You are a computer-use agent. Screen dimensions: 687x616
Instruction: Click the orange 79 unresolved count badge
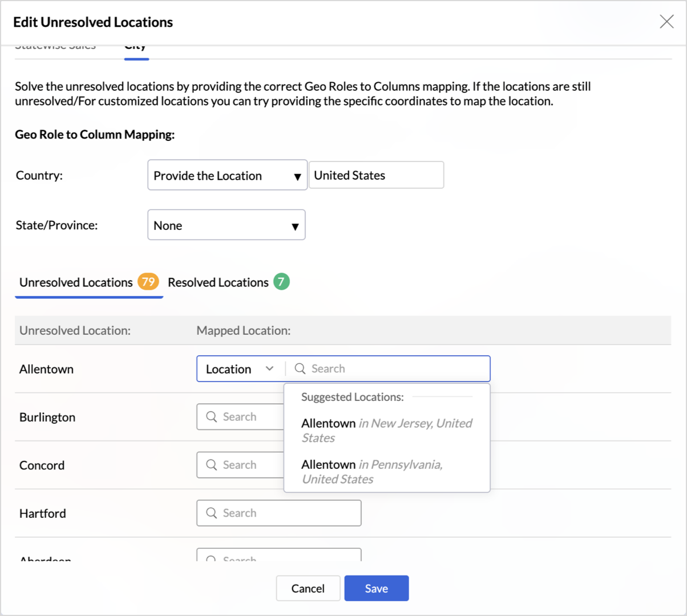click(148, 282)
